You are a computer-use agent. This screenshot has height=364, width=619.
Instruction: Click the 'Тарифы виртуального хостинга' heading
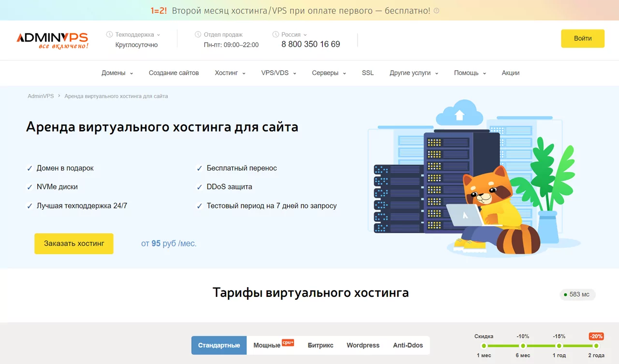(x=310, y=293)
